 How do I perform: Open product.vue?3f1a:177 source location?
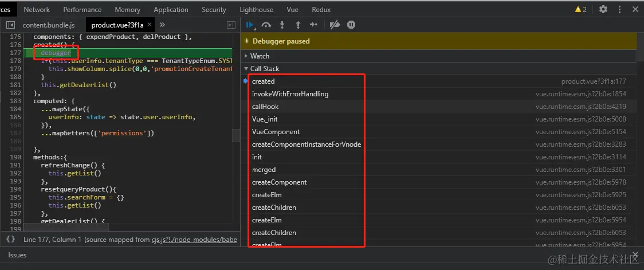click(594, 82)
